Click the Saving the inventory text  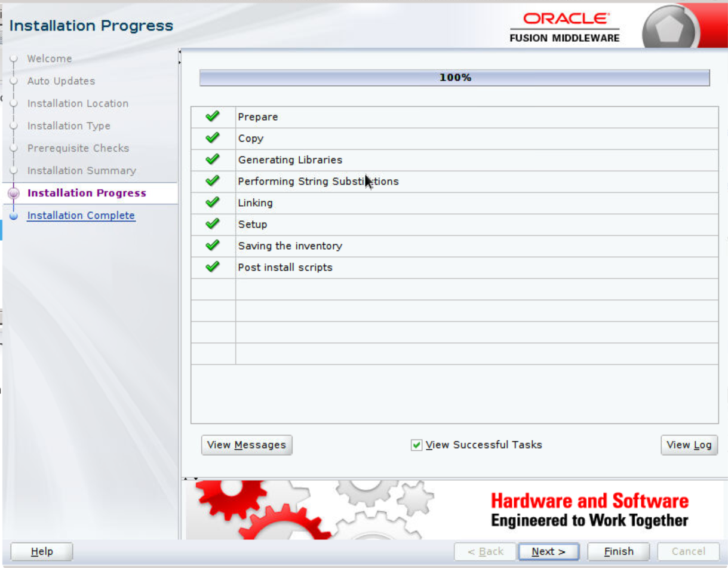290,246
